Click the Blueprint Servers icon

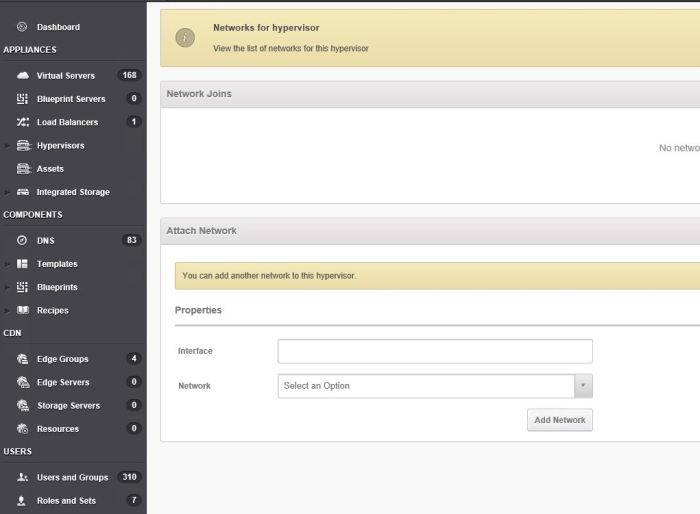pos(22,99)
